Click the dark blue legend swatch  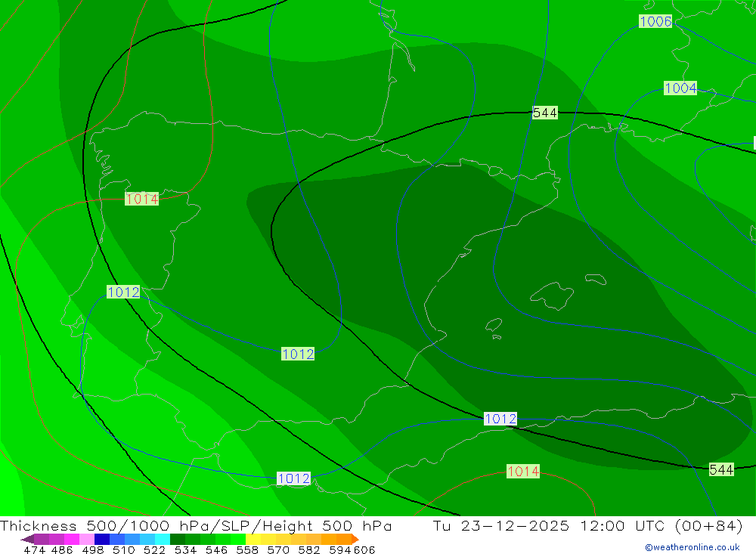pos(102,539)
